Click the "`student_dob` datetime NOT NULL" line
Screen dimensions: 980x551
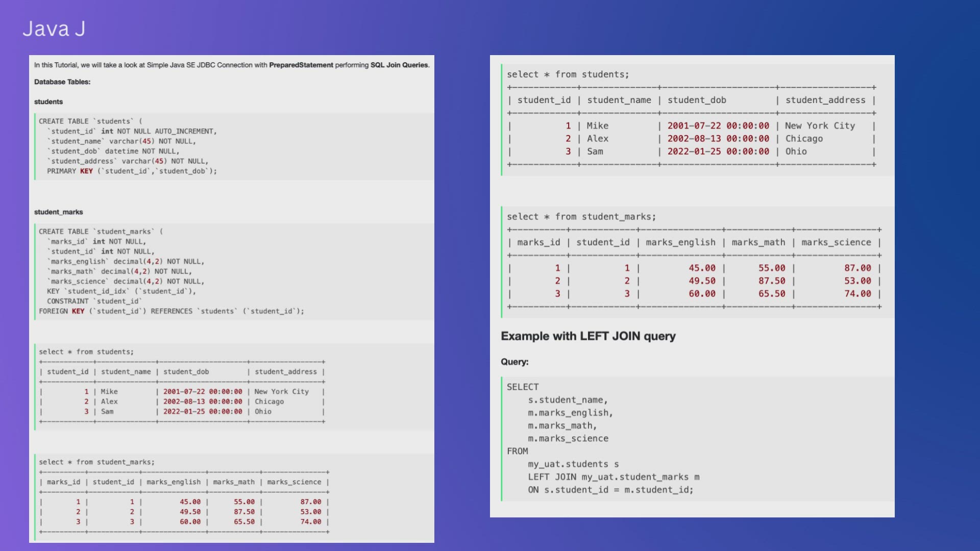pyautogui.click(x=113, y=152)
